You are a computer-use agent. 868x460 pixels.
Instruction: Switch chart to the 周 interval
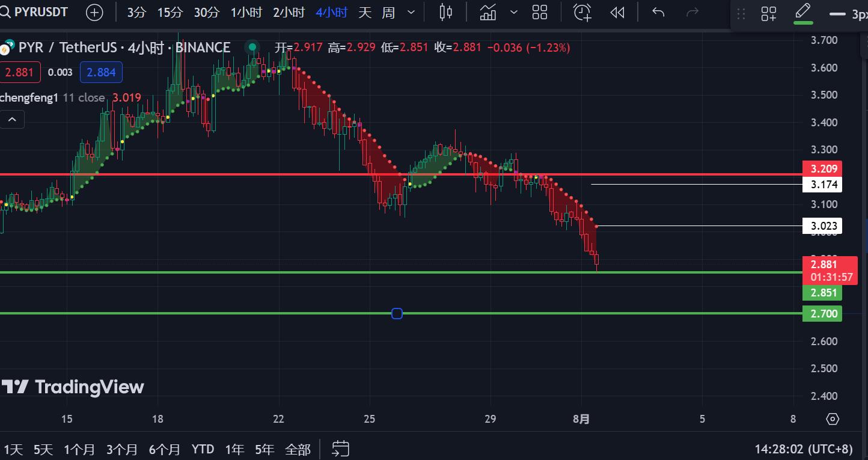pos(389,12)
